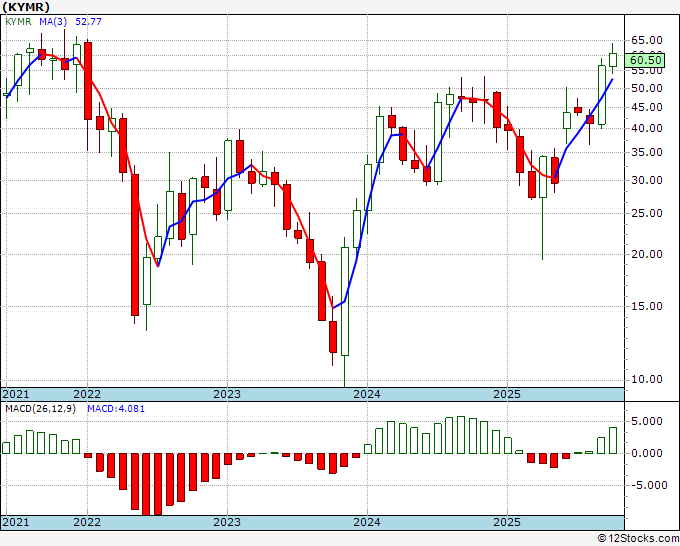Click the lowest red candle before the late-2023 rally
Screen dimensions: 680x546
[333, 337]
